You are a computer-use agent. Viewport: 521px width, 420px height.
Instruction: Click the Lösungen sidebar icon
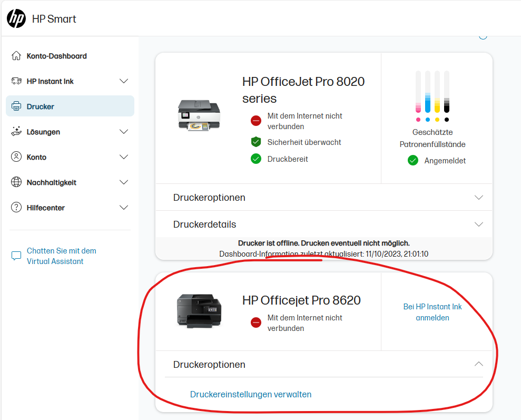coord(16,132)
